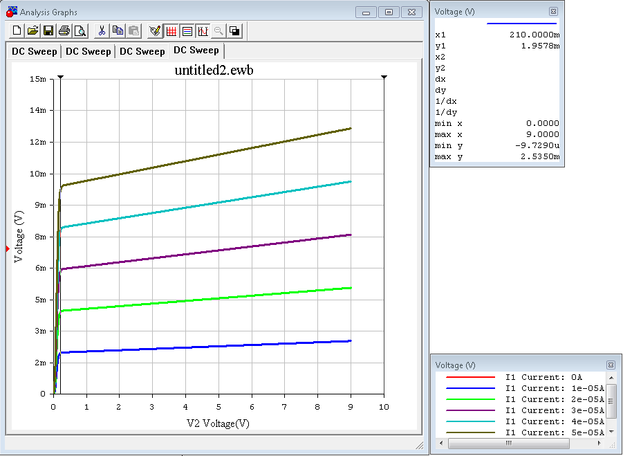Toggle the legend display button
Viewport: 623px width, 456px height.
click(186, 31)
